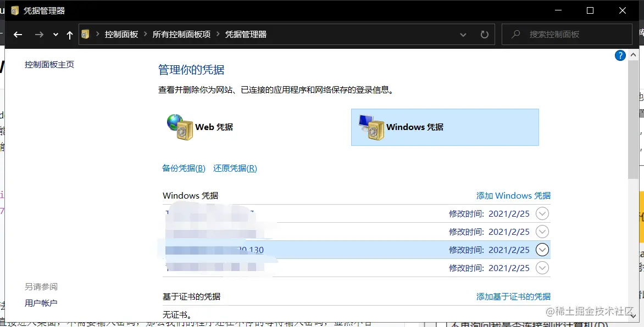
Task: Click 添加 Windows 凭据 link
Action: (x=513, y=196)
